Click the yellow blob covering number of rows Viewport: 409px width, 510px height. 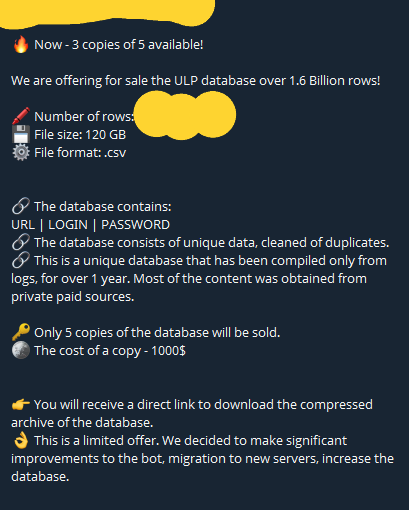click(185, 115)
